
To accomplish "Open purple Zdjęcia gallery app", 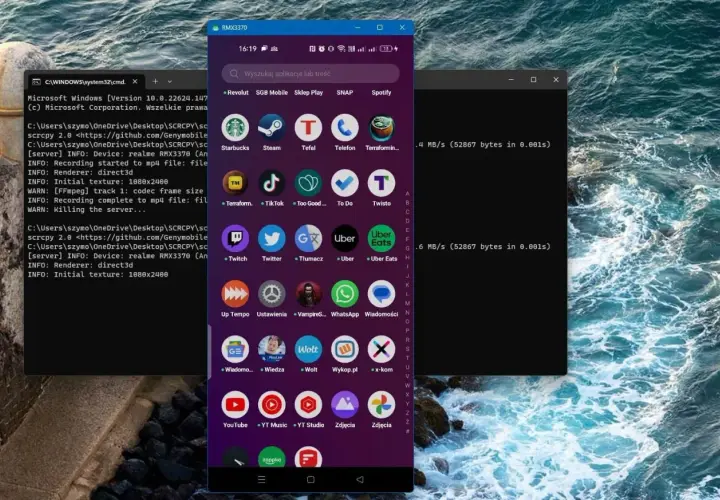I will tap(345, 404).
